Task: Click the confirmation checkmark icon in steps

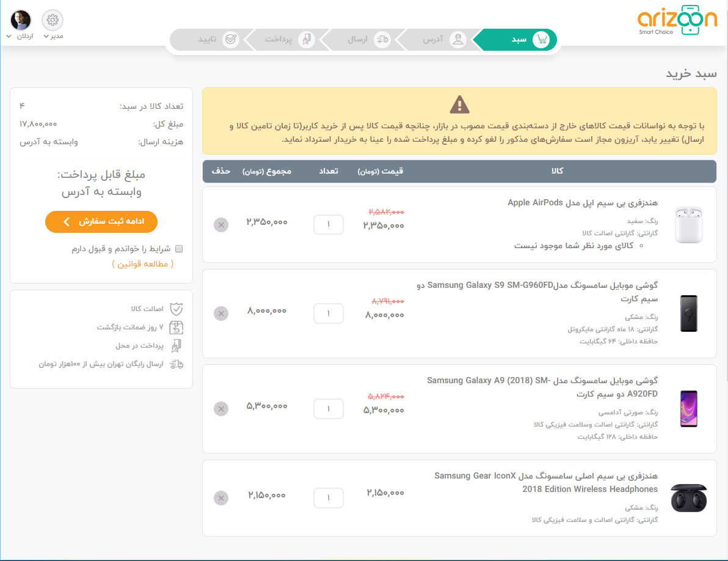Action: pyautogui.click(x=231, y=40)
